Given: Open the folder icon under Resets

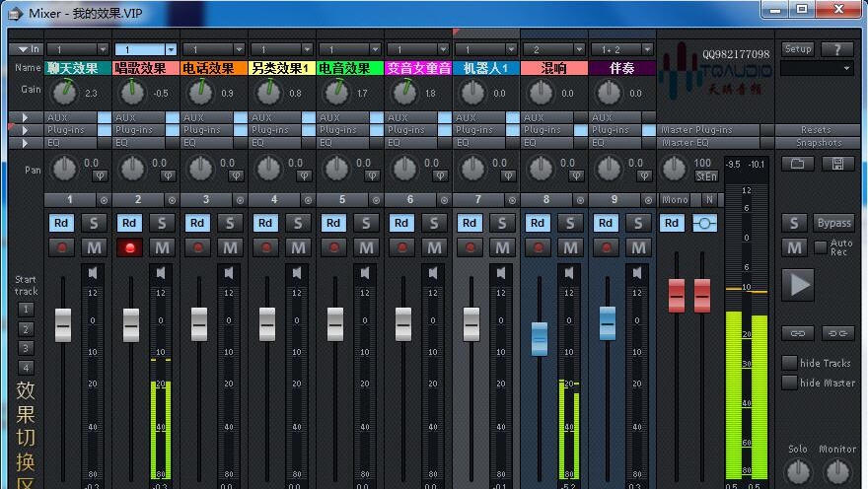Looking at the screenshot, I should coord(795,164).
